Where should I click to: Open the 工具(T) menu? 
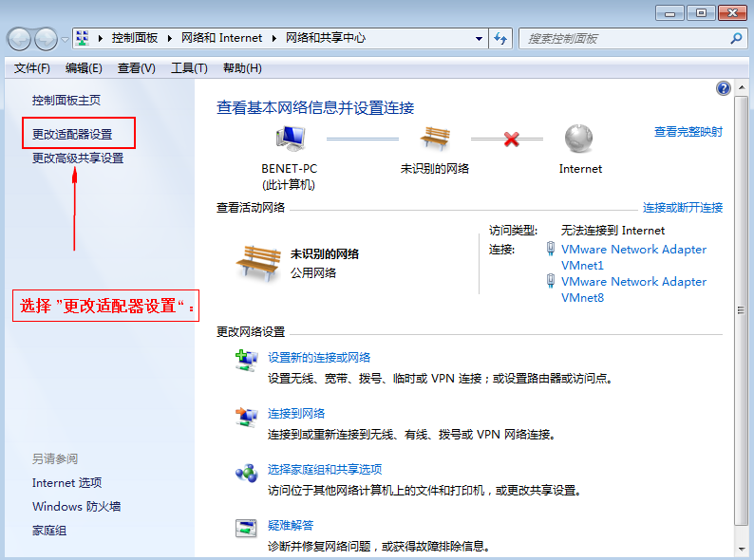189,68
